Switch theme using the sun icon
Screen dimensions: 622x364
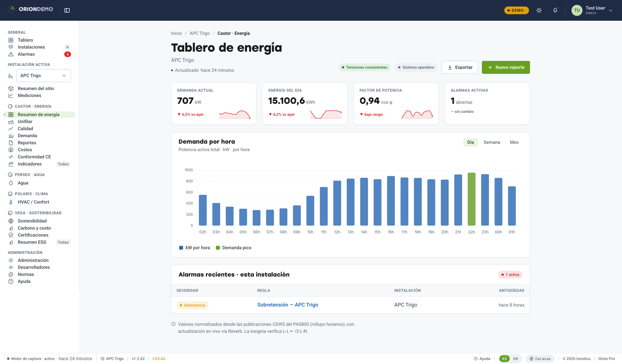tap(539, 10)
